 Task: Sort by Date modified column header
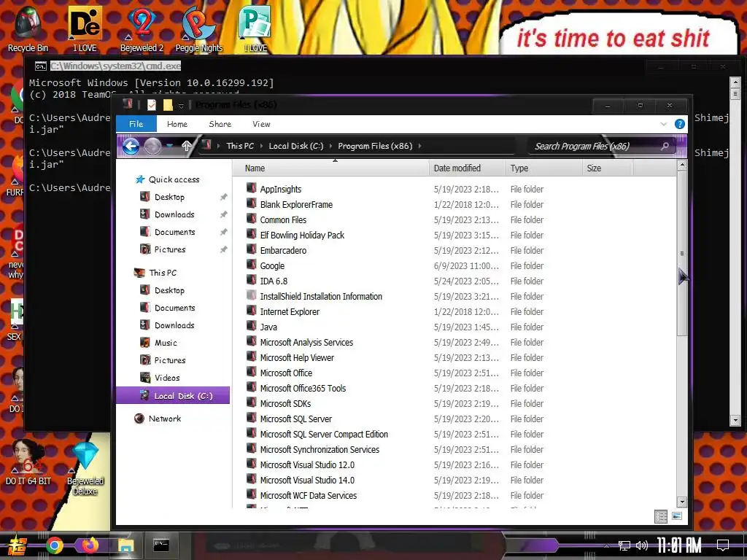pos(467,168)
